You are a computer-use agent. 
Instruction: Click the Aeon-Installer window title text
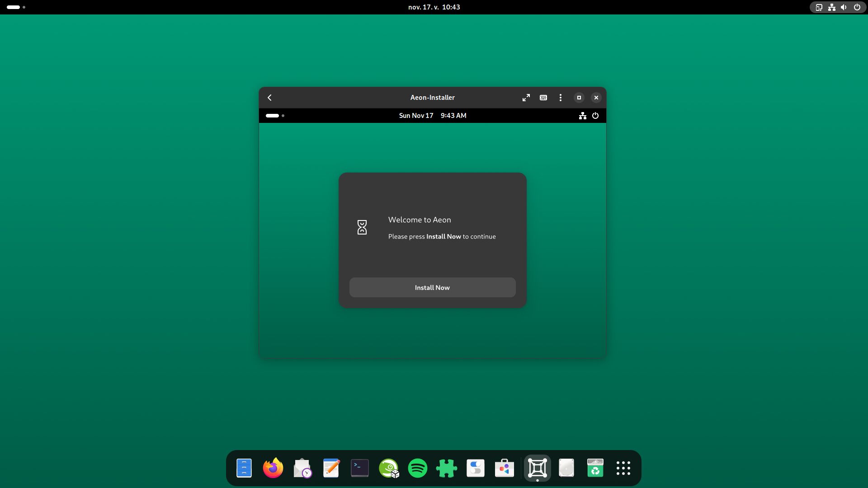click(433, 98)
